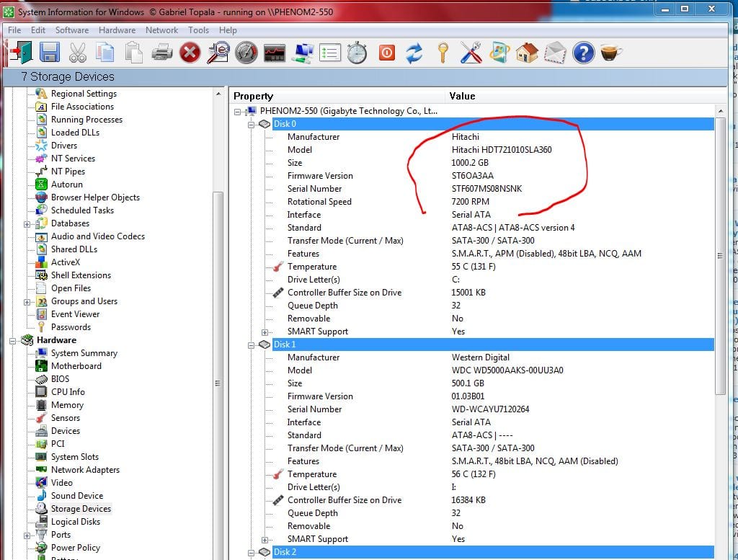Click the blue question mark help icon
738x560 pixels.
tap(584, 53)
